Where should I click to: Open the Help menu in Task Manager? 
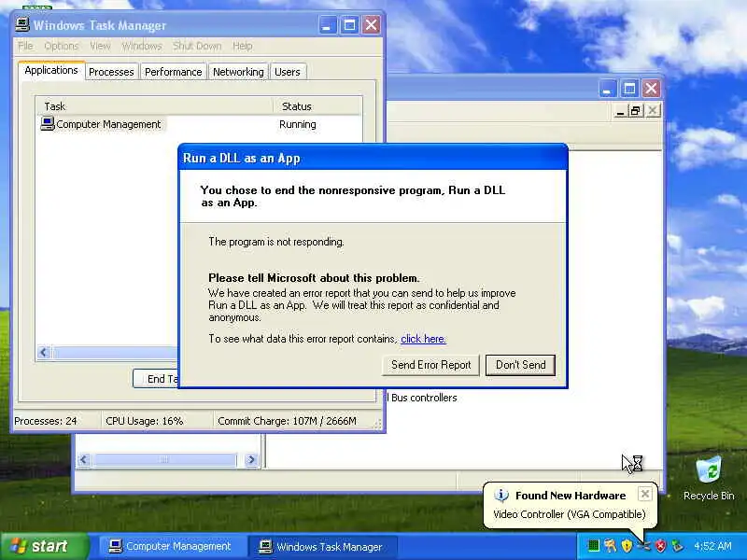[x=243, y=46]
